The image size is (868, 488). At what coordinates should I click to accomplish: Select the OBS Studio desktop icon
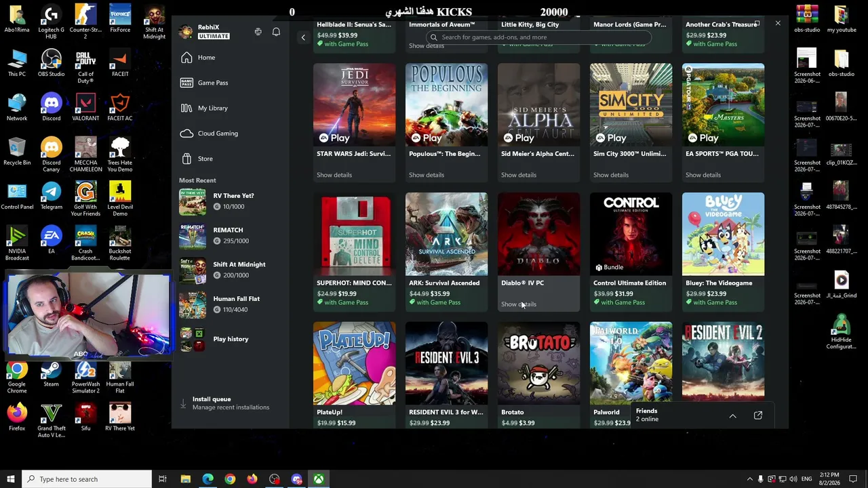(x=52, y=64)
